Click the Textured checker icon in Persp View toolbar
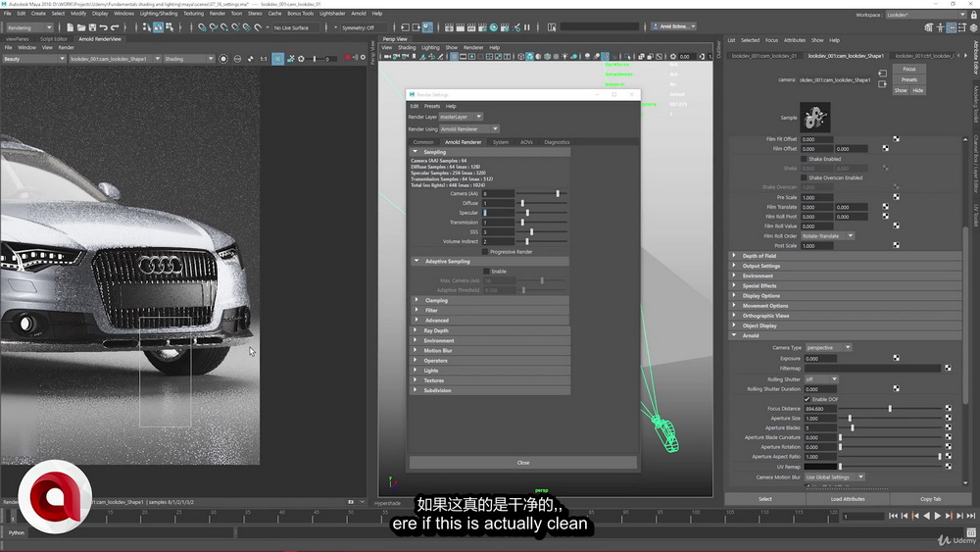This screenshot has height=552, width=980. click(x=557, y=56)
